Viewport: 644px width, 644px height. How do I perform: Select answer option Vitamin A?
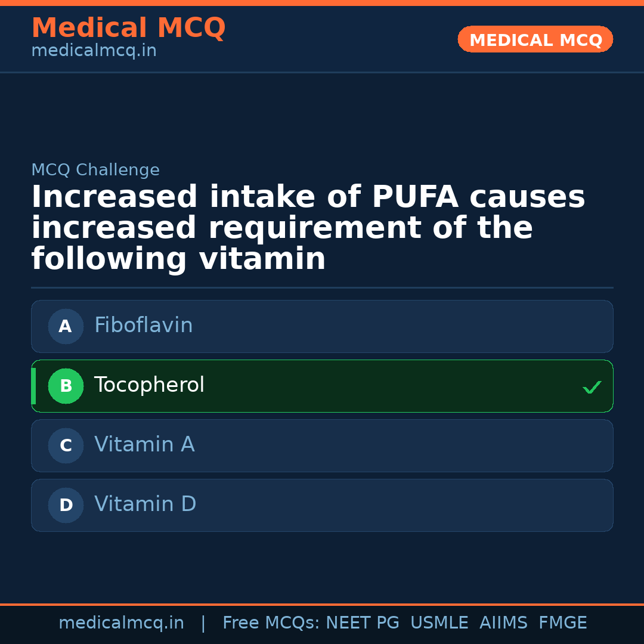click(322, 445)
